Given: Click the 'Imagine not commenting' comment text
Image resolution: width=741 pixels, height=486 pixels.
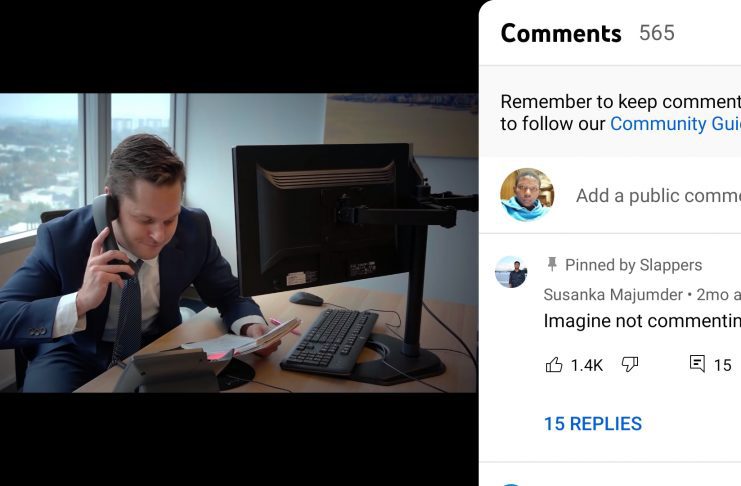Looking at the screenshot, I should pyautogui.click(x=642, y=321).
